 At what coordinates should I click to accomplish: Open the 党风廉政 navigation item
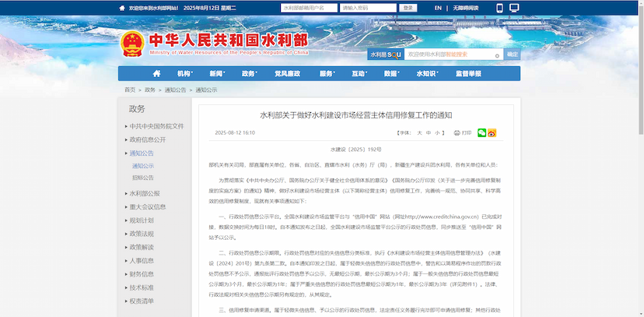pos(288,73)
